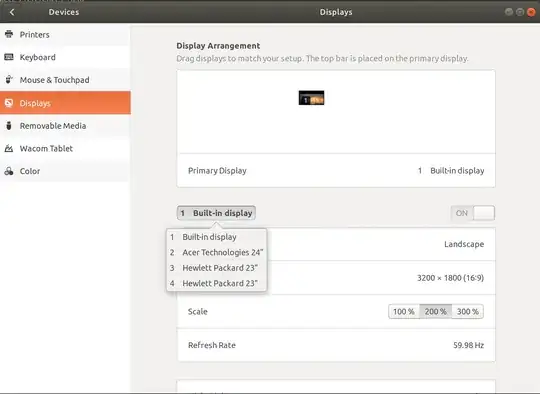Viewport: 540px width, 394px height.
Task: Click the Color icon in sidebar
Action: [9, 171]
